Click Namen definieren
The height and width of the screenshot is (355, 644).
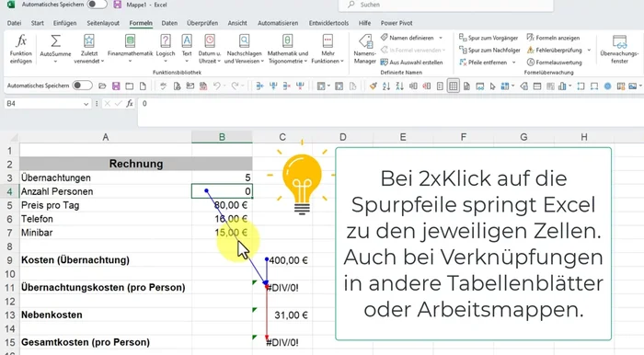pyautogui.click(x=407, y=38)
